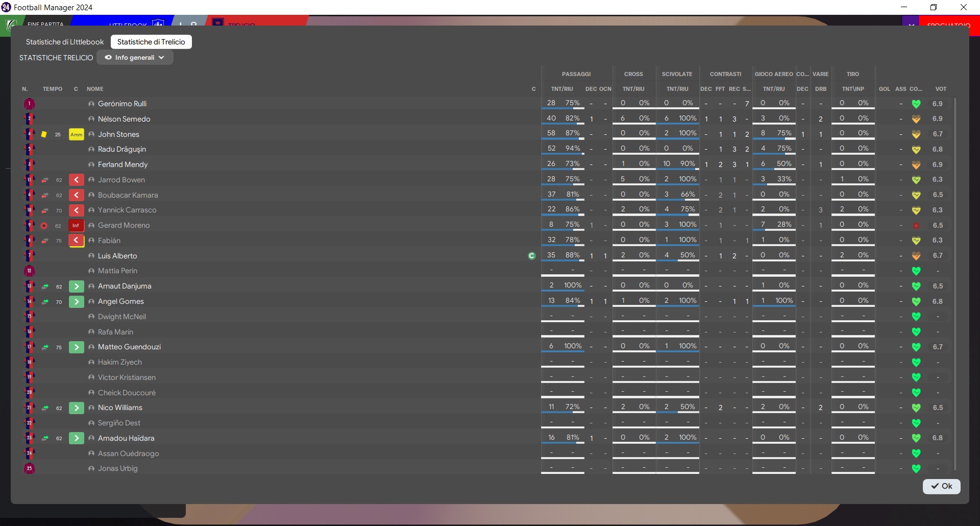
Task: Click the goalkeeper shirt number icon for Gerónimo Rulli
Action: [x=29, y=104]
